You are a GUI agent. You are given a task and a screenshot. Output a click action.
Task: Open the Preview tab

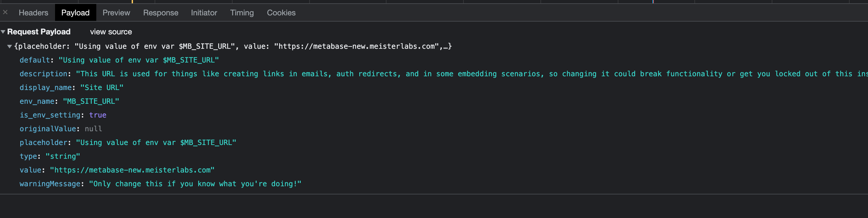click(x=116, y=12)
